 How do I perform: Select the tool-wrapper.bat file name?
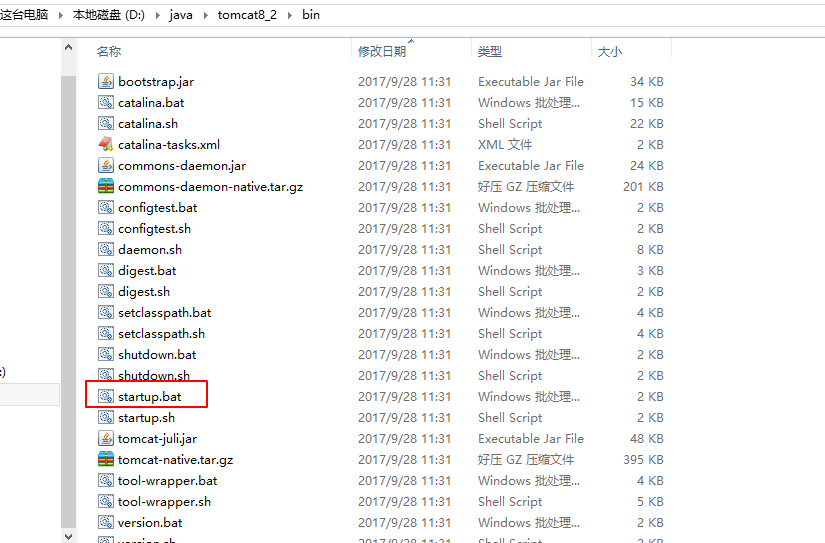[x=167, y=480]
